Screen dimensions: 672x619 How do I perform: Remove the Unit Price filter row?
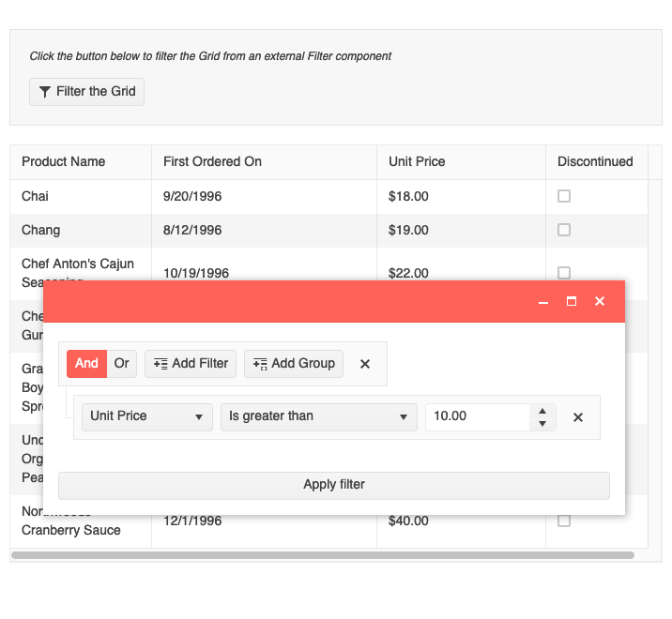click(x=578, y=417)
